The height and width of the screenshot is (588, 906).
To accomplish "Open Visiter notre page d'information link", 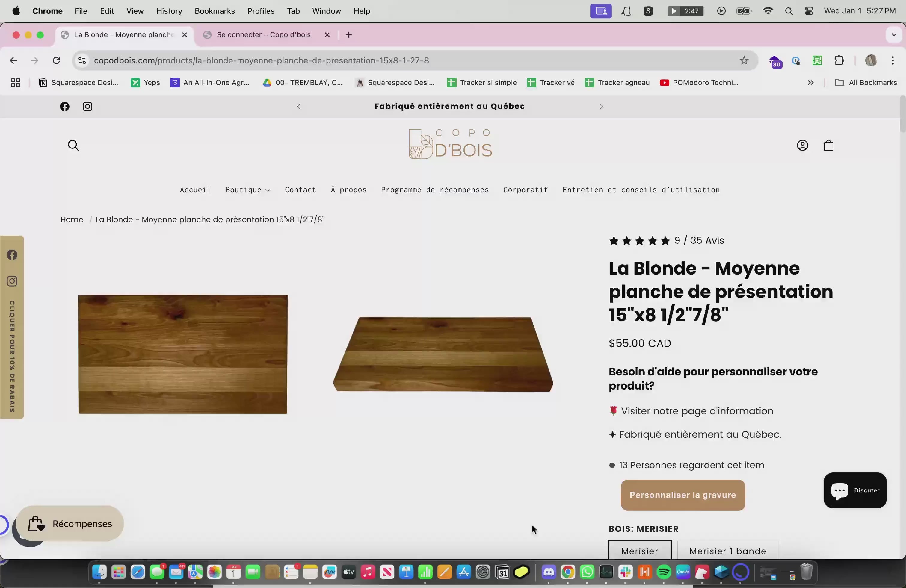I will pyautogui.click(x=697, y=411).
